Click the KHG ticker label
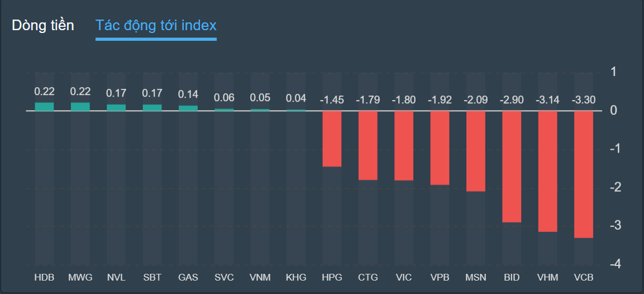The height and width of the screenshot is (294, 644). (x=296, y=277)
